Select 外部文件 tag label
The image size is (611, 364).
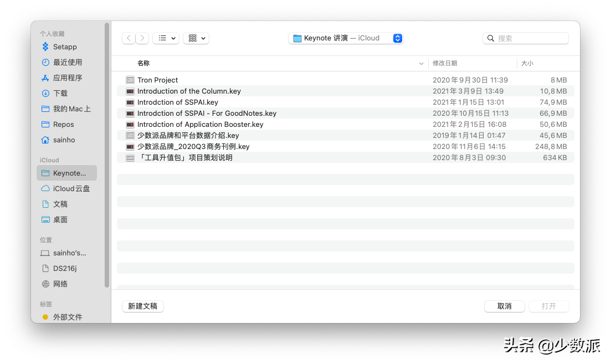pos(68,317)
